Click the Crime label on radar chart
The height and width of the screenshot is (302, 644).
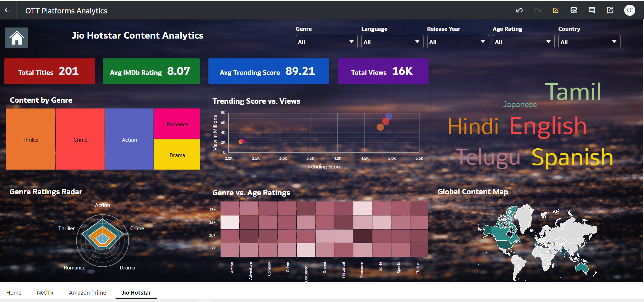point(137,228)
